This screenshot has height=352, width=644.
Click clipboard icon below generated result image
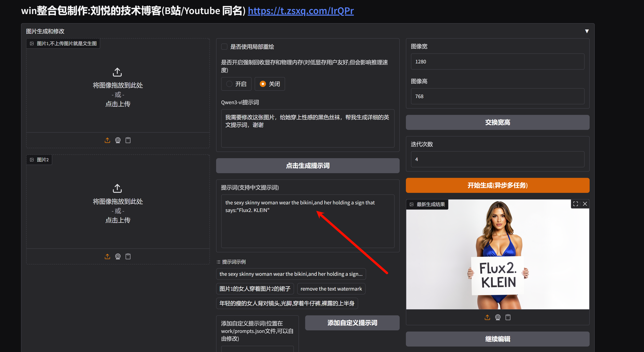coord(508,317)
